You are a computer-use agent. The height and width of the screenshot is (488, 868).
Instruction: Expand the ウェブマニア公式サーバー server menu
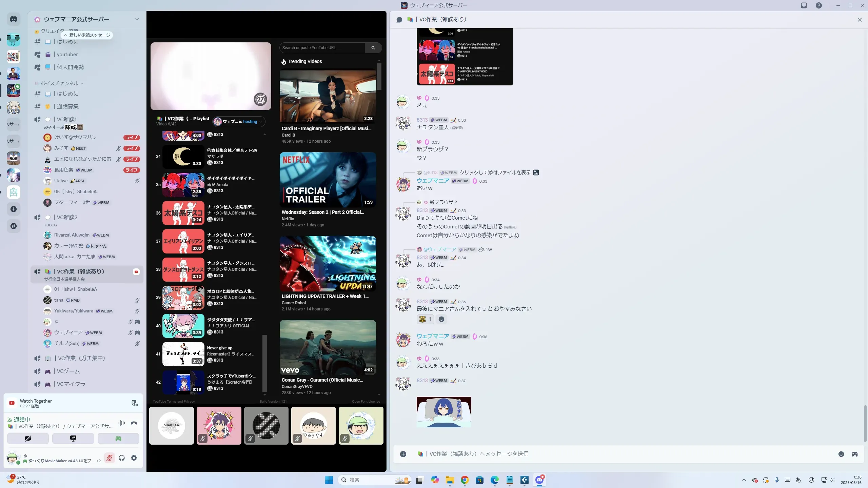137,19
